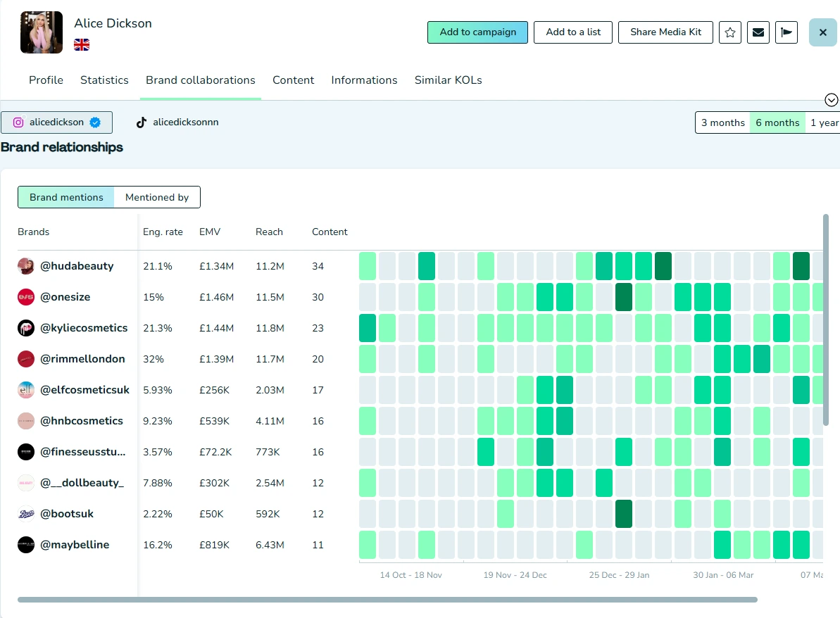This screenshot has width=840, height=618.
Task: Click the @hudabeauty brand logo
Action: 26,265
